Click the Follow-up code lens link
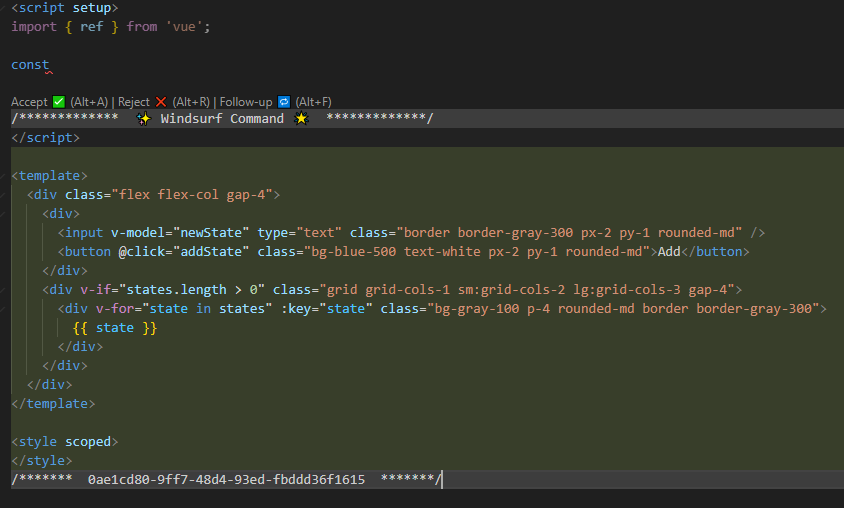The height and width of the screenshot is (508, 844). point(246,102)
